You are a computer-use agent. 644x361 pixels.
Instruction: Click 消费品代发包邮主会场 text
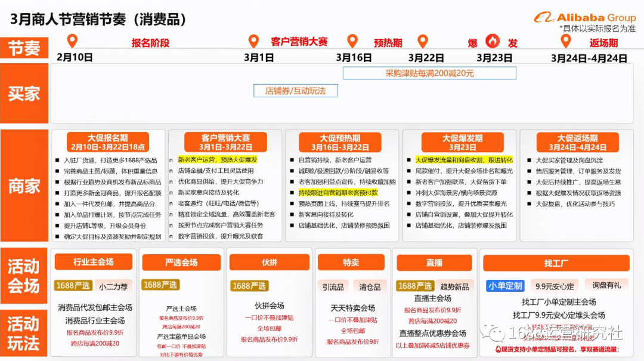tap(95, 307)
